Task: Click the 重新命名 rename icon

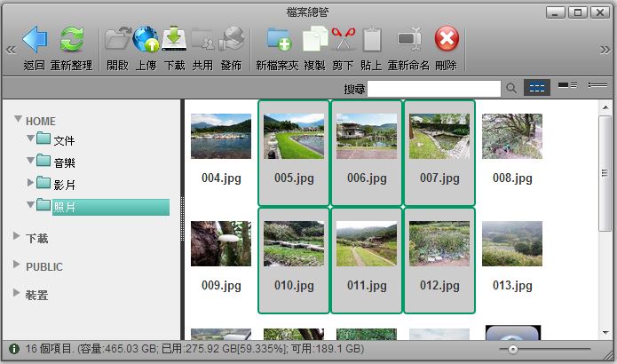Action: (x=408, y=40)
